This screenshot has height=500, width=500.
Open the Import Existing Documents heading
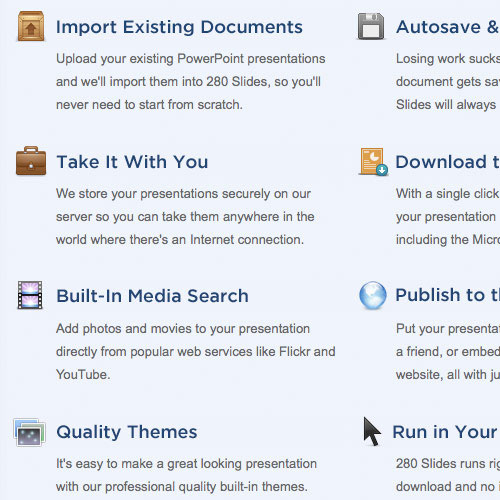[x=179, y=27]
